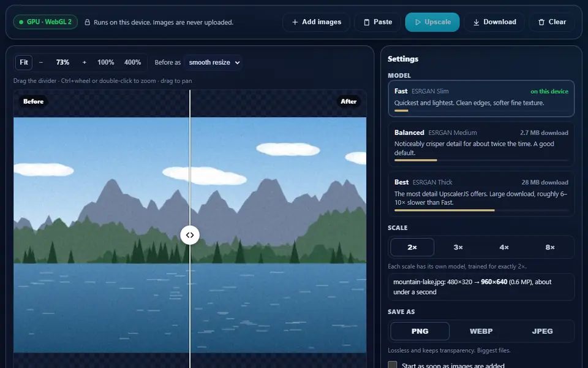Click the Add images button
Viewport: 588px width, 368px height.
pos(316,22)
